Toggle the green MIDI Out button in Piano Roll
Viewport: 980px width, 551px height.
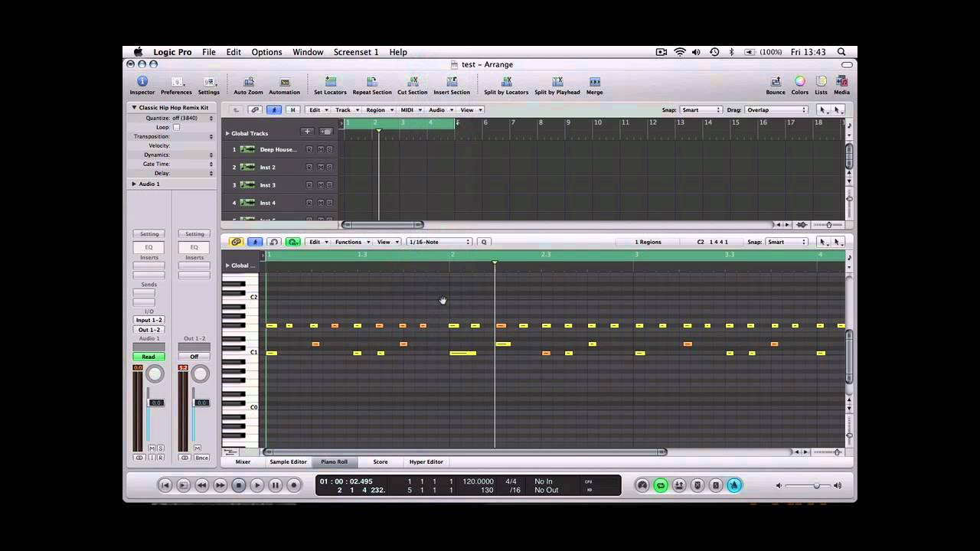(x=292, y=242)
